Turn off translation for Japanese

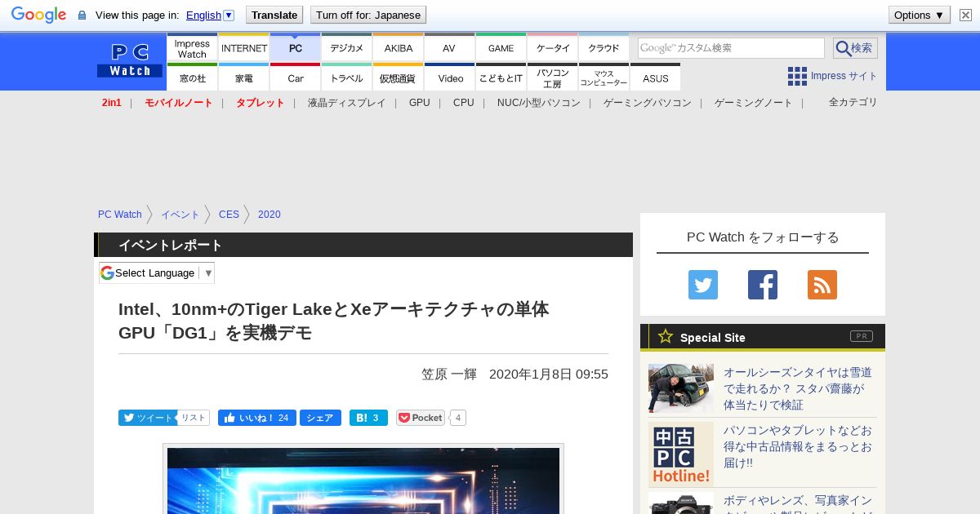click(x=368, y=15)
